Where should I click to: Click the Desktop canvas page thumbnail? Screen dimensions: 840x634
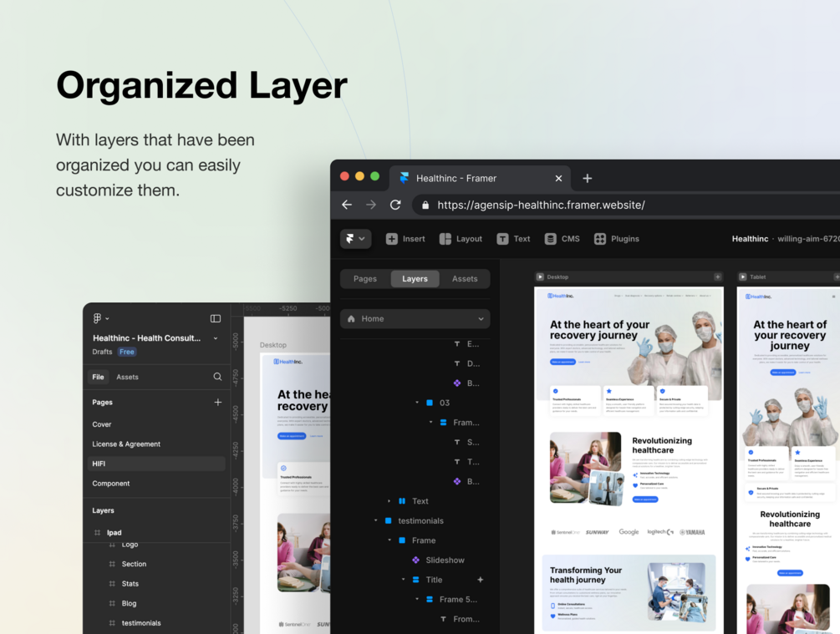629,460
